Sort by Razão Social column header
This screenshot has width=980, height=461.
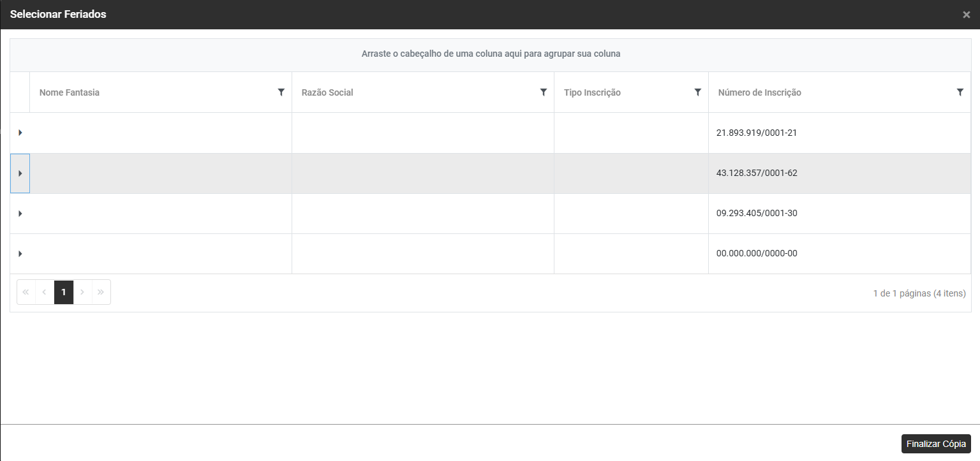pyautogui.click(x=327, y=92)
